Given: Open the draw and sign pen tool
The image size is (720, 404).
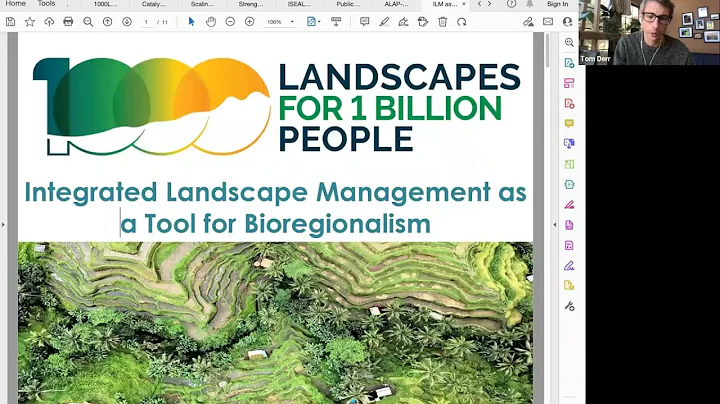Looking at the screenshot, I should click(x=404, y=22).
